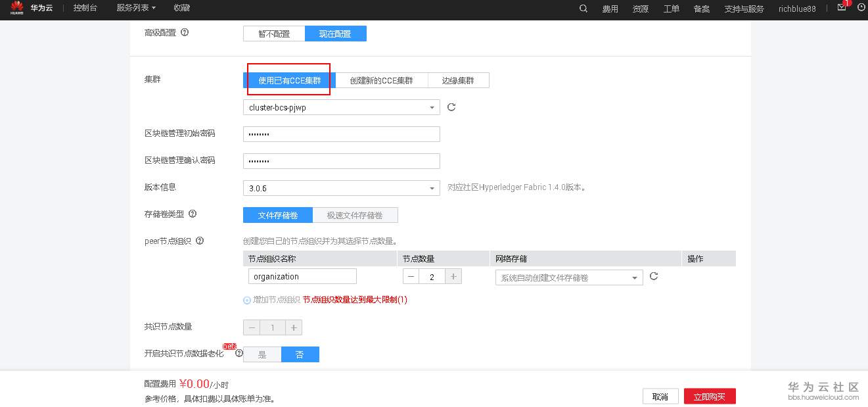Open the richblue88 account menu
This screenshot has width=868, height=407.
(x=797, y=9)
